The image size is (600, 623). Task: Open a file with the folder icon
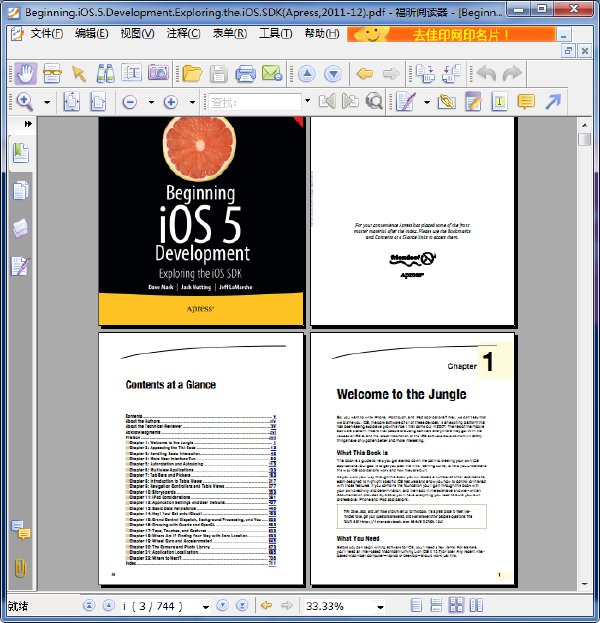(192, 74)
